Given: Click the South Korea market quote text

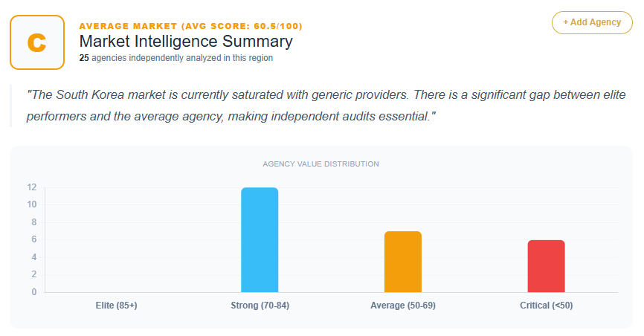Looking at the screenshot, I should coord(231,106).
